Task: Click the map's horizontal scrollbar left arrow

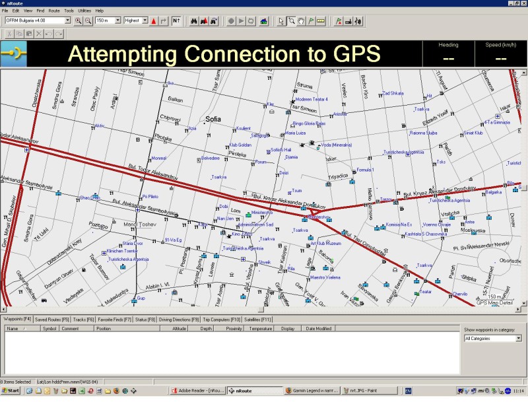Action: [3, 309]
